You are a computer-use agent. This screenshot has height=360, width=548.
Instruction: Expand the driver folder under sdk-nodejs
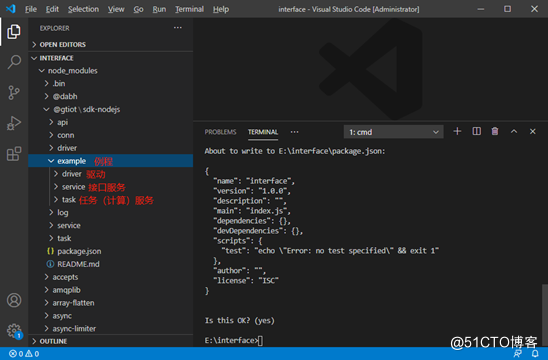pyautogui.click(x=110, y=148)
